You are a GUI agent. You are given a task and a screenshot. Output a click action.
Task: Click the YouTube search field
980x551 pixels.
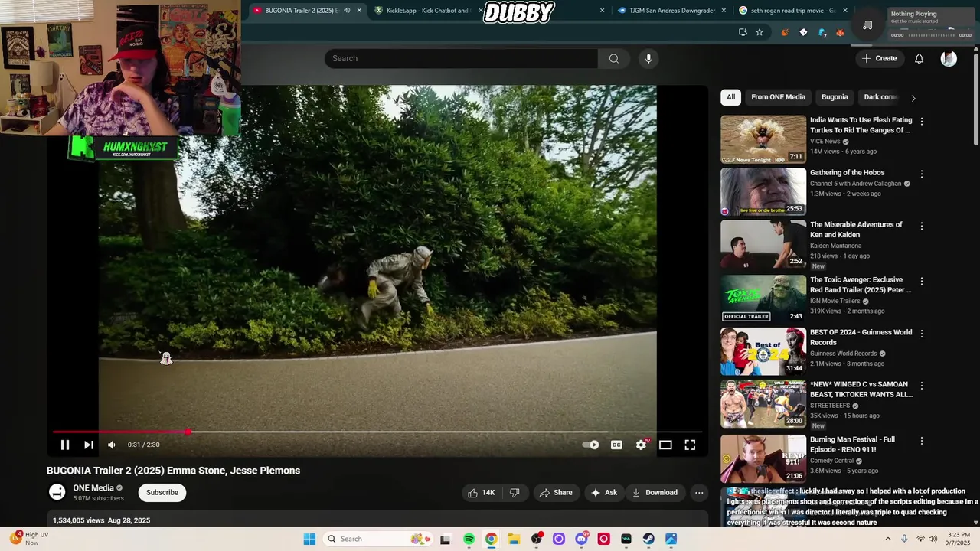pos(461,58)
